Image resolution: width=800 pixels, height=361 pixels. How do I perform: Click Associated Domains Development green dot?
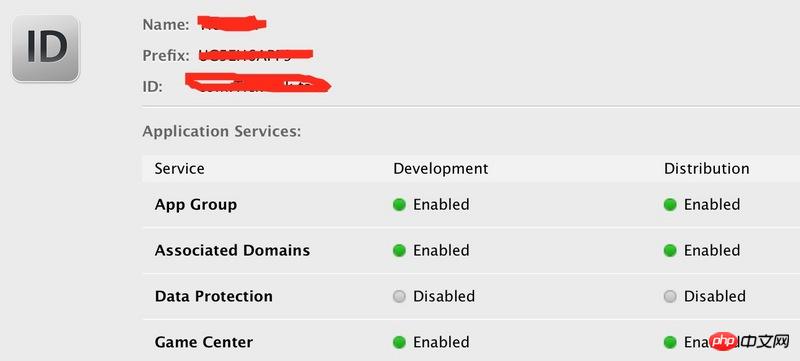pos(399,251)
